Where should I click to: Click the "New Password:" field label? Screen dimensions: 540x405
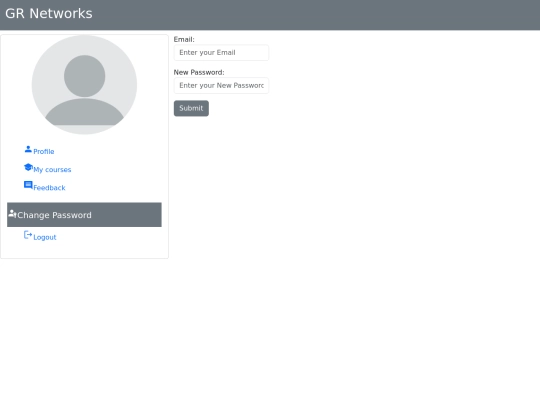(x=199, y=72)
